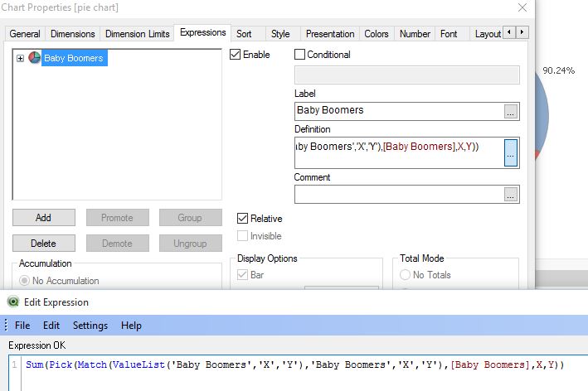This screenshot has width=588, height=391.
Task: Click inside the Label text field
Action: tap(398, 110)
